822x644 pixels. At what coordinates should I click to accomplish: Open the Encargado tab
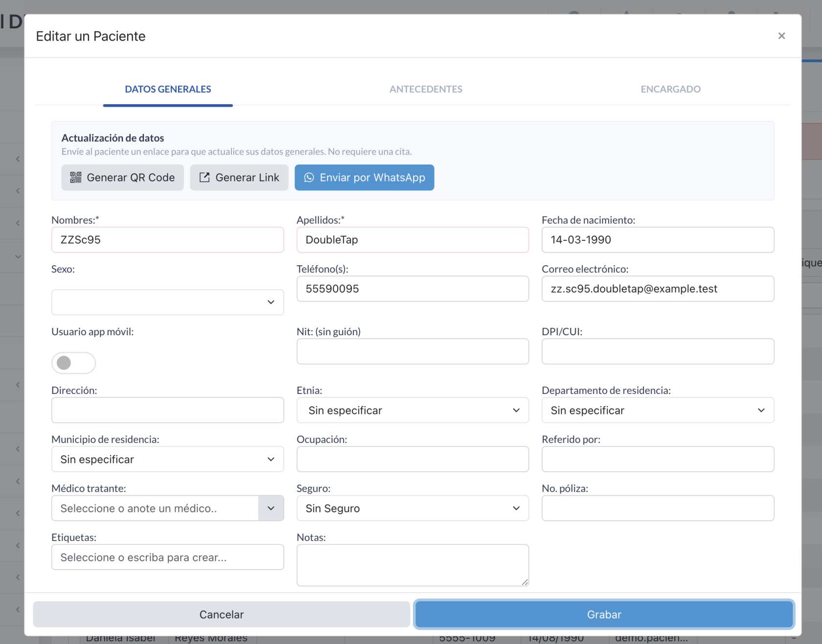tap(670, 89)
